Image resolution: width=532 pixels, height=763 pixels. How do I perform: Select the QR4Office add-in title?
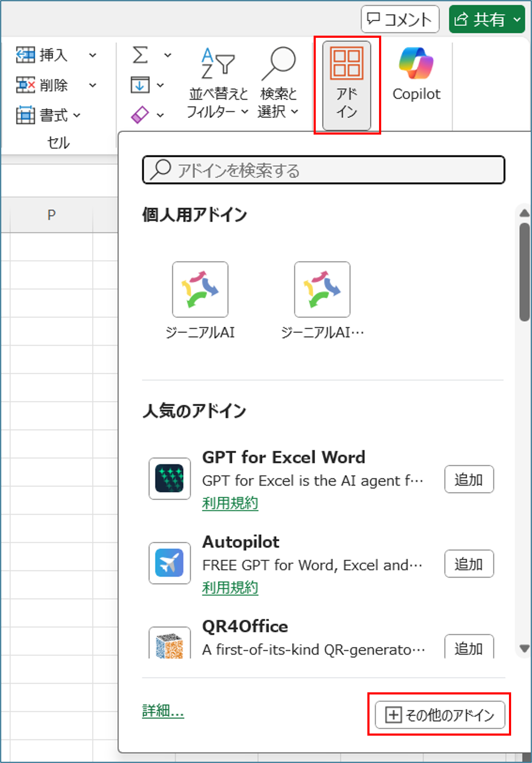pyautogui.click(x=245, y=627)
